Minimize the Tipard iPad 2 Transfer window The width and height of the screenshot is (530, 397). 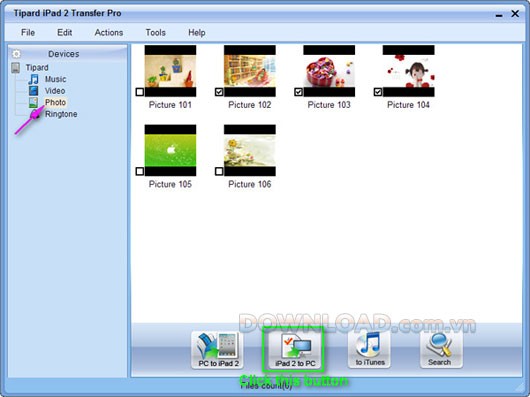tap(499, 14)
